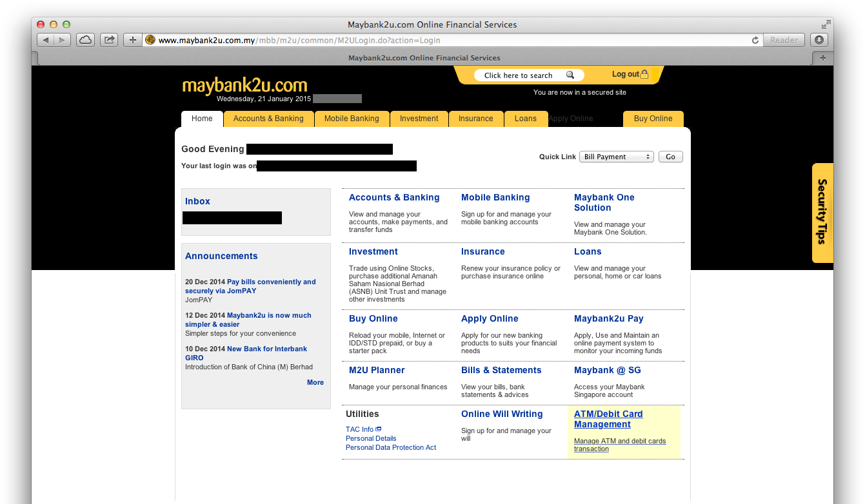Click 'You are now in a secured site' text
865x504 pixels.
(580, 92)
